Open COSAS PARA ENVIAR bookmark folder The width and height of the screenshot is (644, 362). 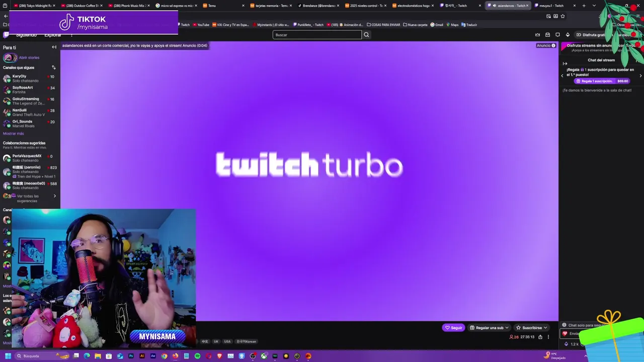[384, 25]
